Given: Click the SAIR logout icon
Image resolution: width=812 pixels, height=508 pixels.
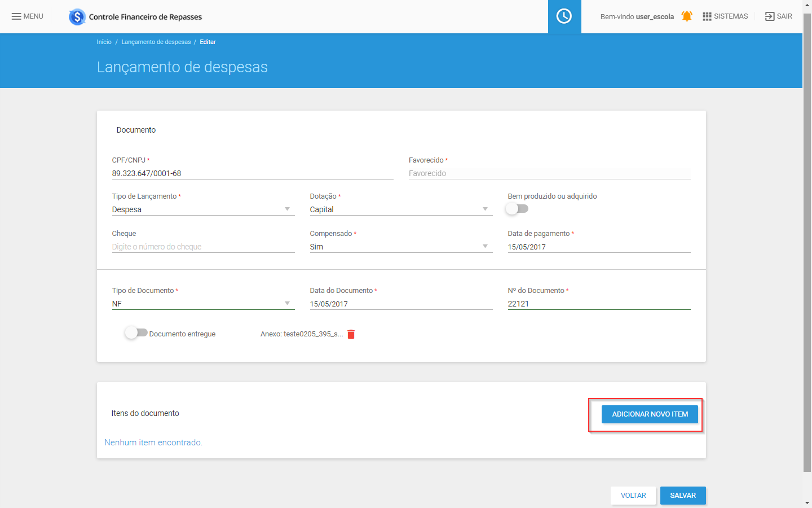Looking at the screenshot, I should click(770, 16).
